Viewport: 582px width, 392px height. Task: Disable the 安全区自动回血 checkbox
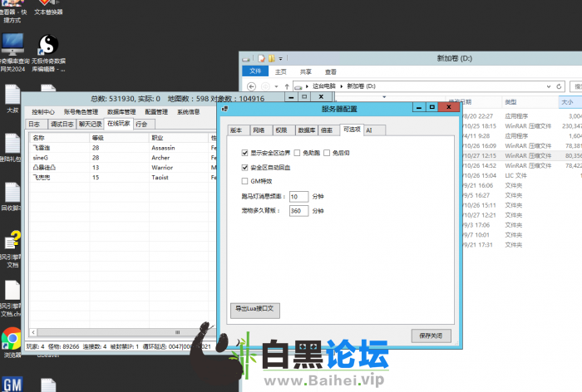click(244, 167)
